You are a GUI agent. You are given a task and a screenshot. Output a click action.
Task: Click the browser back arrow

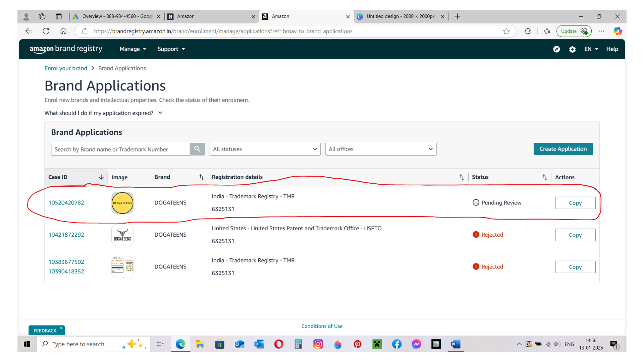coord(29,31)
